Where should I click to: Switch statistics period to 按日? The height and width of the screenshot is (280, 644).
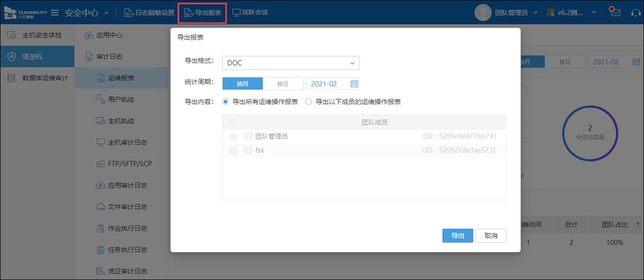(x=282, y=84)
